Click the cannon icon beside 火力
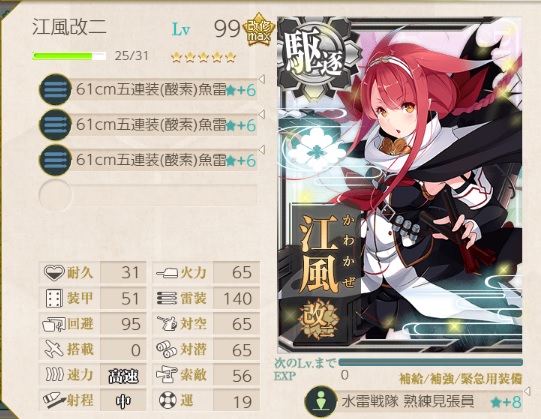Viewport: 541px width, 419px height. click(x=167, y=273)
